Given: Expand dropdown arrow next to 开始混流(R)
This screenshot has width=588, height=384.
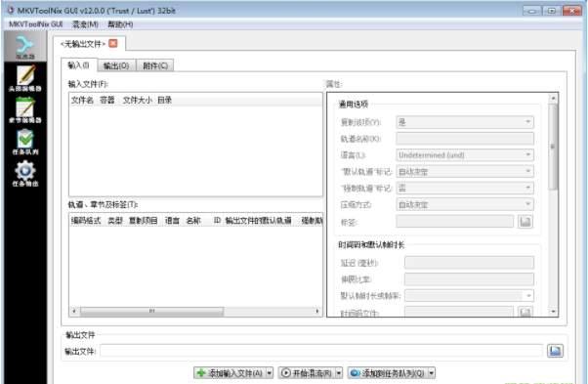Looking at the screenshot, I should (x=339, y=372).
